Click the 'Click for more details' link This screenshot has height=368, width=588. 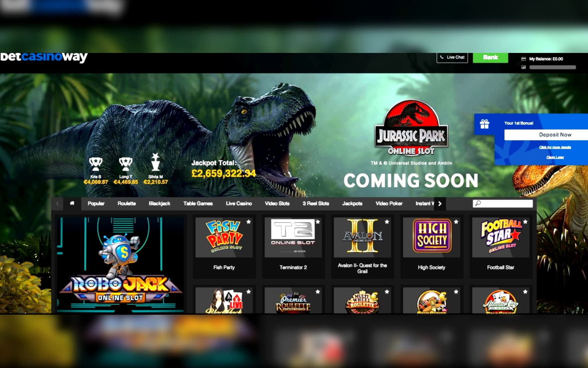tap(555, 147)
